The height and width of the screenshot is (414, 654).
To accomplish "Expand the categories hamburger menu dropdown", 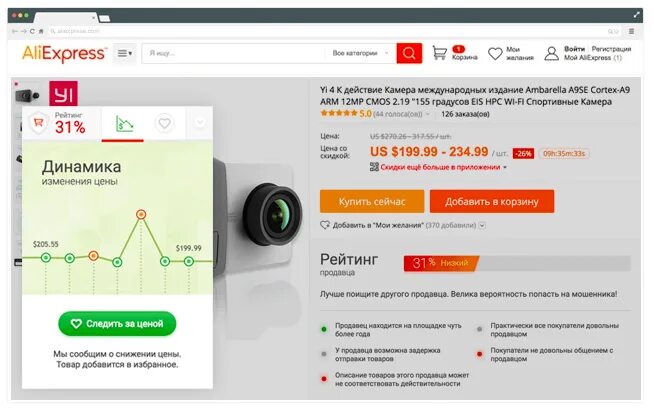I will [124, 53].
